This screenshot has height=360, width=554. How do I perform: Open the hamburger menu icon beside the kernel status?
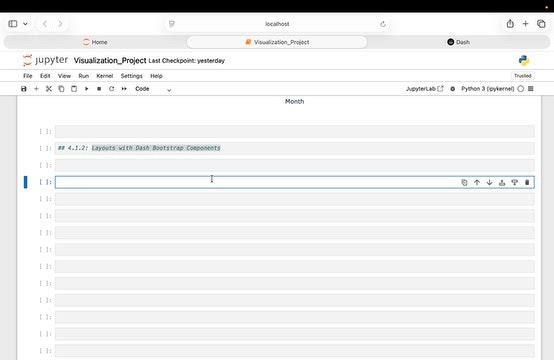pos(531,89)
